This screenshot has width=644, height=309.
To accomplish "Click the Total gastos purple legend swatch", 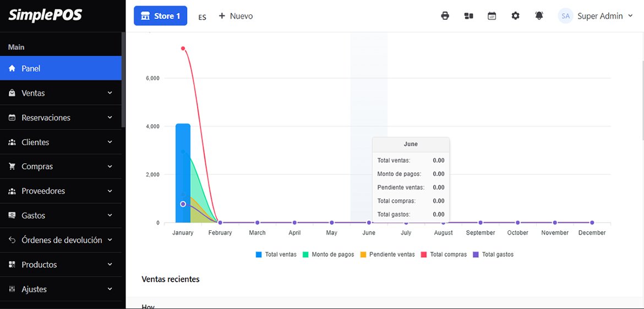I will 476,255.
